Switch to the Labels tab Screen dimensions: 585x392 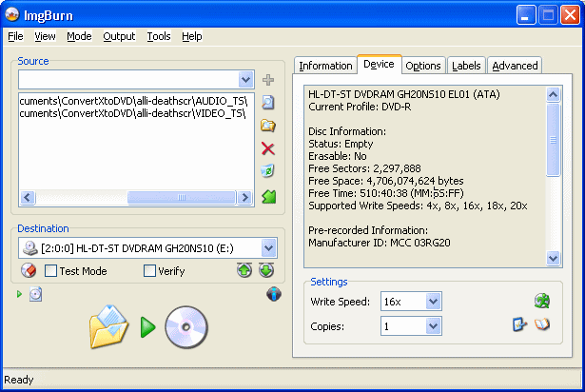466,66
